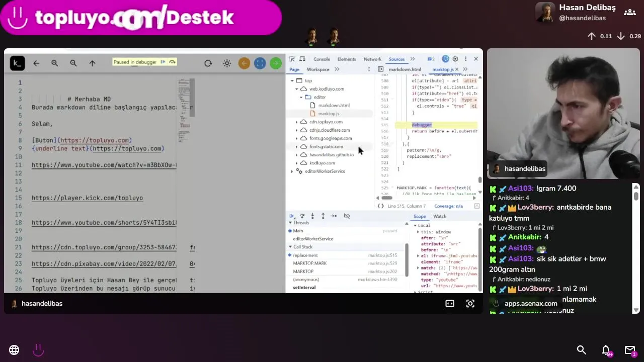Toggle the device toolbar icon in DevTools

coord(302,59)
